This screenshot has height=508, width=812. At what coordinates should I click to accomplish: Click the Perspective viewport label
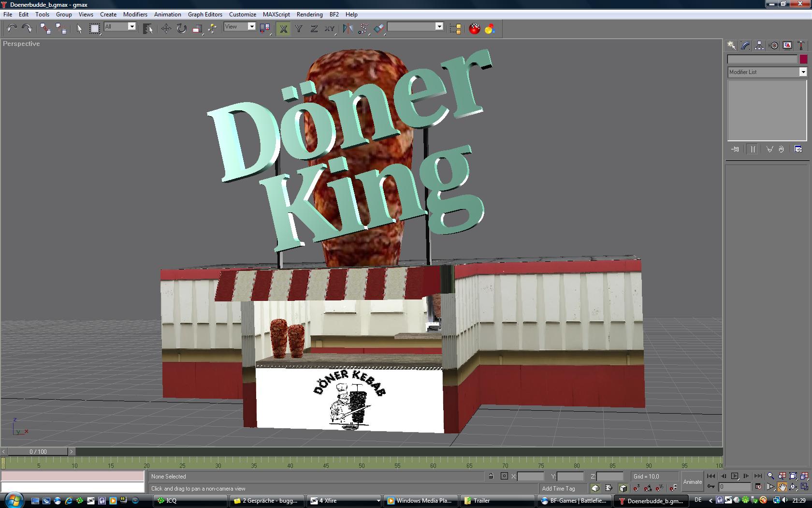point(21,44)
